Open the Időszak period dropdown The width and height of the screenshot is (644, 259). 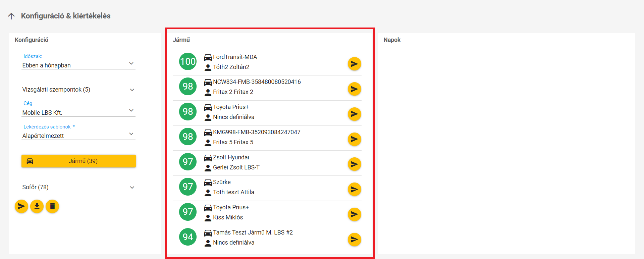(x=78, y=65)
